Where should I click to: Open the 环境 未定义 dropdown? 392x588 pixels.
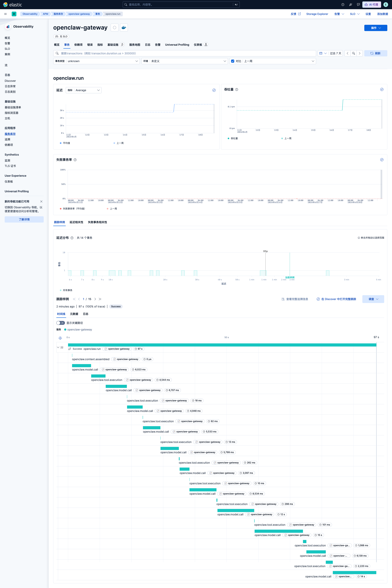click(x=184, y=61)
